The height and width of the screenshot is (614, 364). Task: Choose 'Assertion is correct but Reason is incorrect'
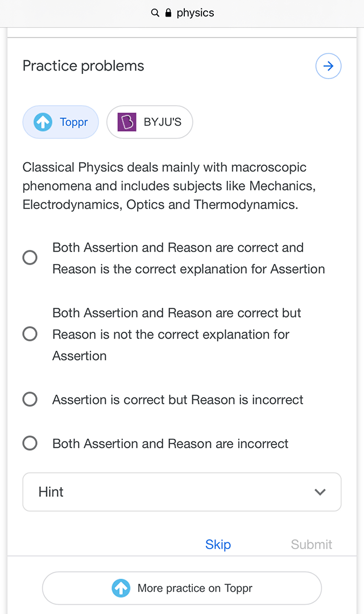pos(30,399)
